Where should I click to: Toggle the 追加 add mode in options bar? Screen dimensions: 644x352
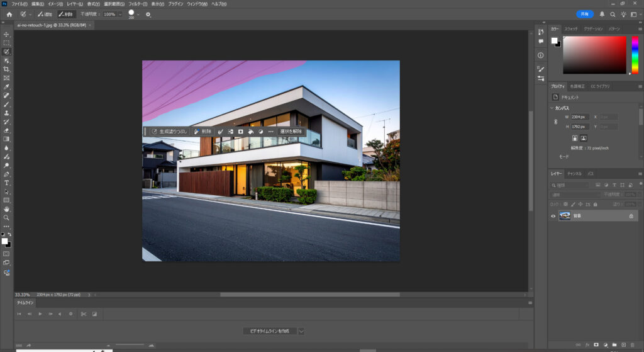pyautogui.click(x=44, y=14)
